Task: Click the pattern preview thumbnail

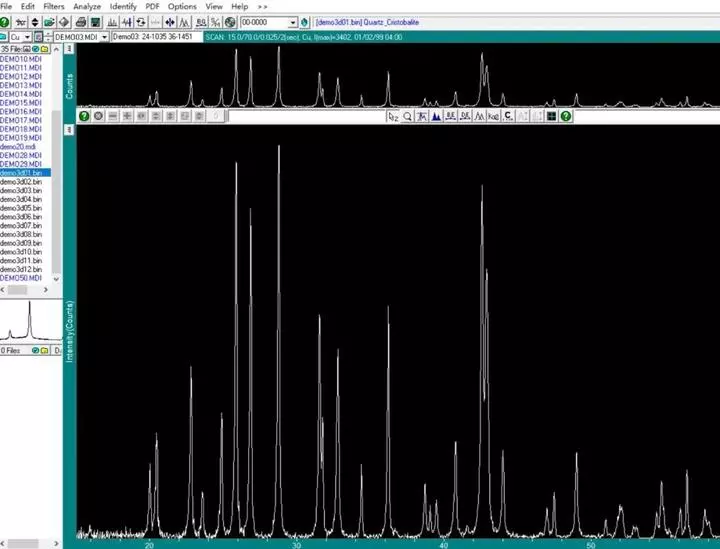Action: [x=30, y=323]
